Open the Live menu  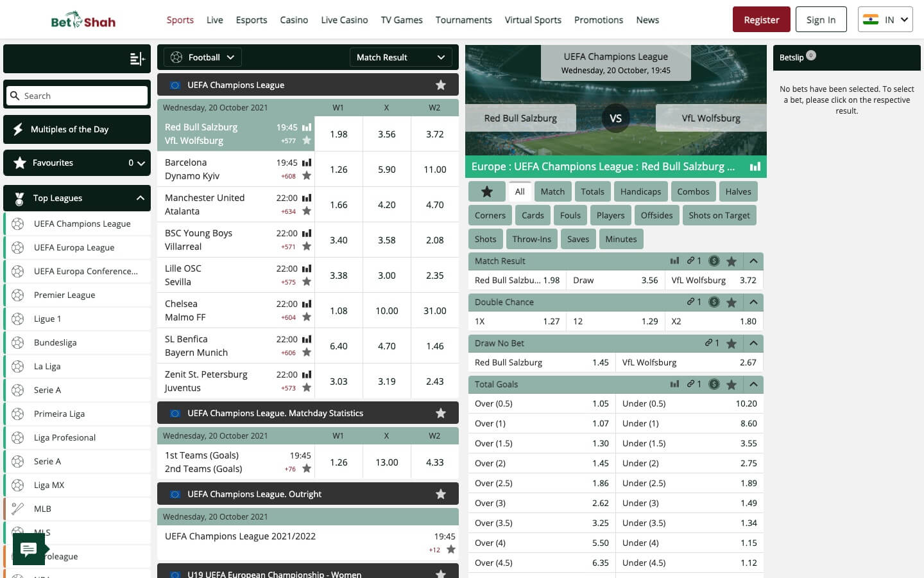coord(215,20)
